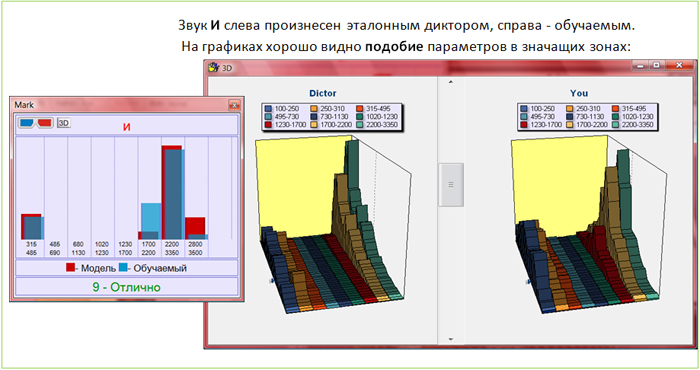Click the bar above 315 485
Viewport: 700px width, 370px height.
(32, 227)
